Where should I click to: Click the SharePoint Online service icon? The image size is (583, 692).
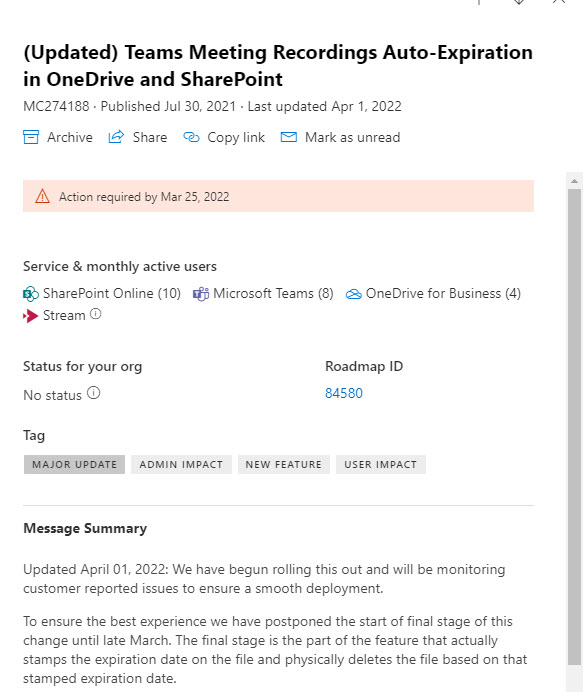(x=31, y=294)
